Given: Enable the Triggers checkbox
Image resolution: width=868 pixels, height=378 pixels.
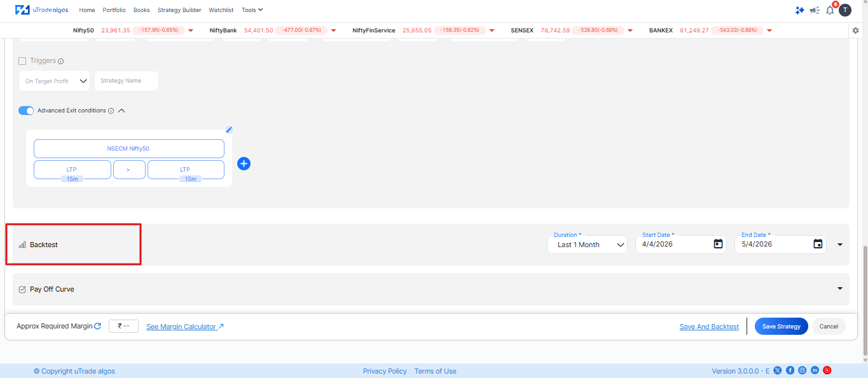Looking at the screenshot, I should pyautogui.click(x=23, y=61).
